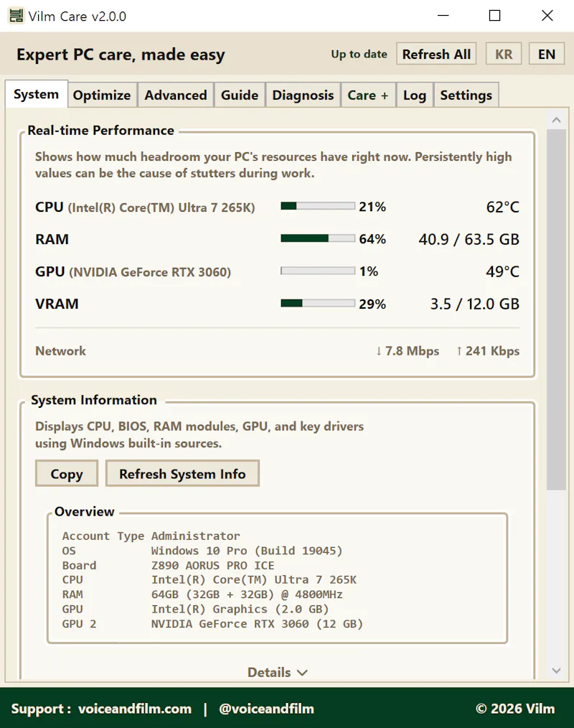The width and height of the screenshot is (574, 728).
Task: Click the '3.5 / 12.0 GB' VRAM value
Action: [x=475, y=304]
